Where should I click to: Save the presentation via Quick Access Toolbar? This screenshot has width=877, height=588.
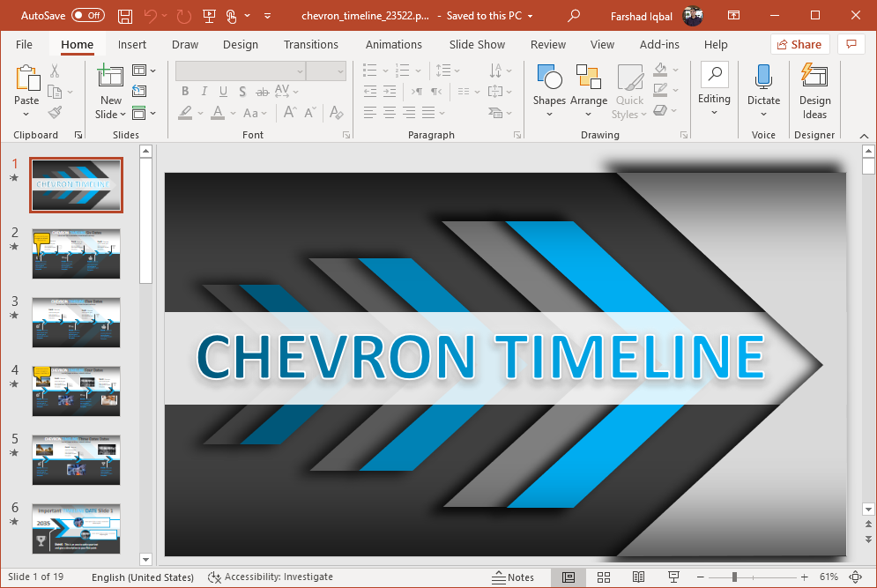click(x=124, y=15)
